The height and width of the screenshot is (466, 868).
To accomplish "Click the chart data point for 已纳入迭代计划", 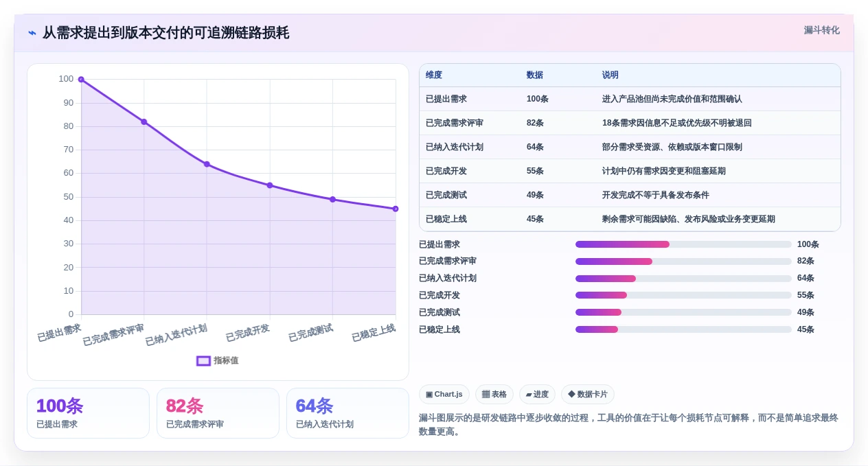I will pyautogui.click(x=207, y=164).
